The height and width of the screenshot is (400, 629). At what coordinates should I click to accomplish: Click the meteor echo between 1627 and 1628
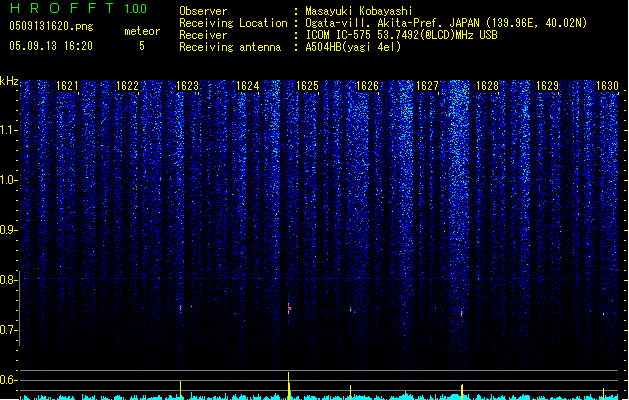click(462, 313)
